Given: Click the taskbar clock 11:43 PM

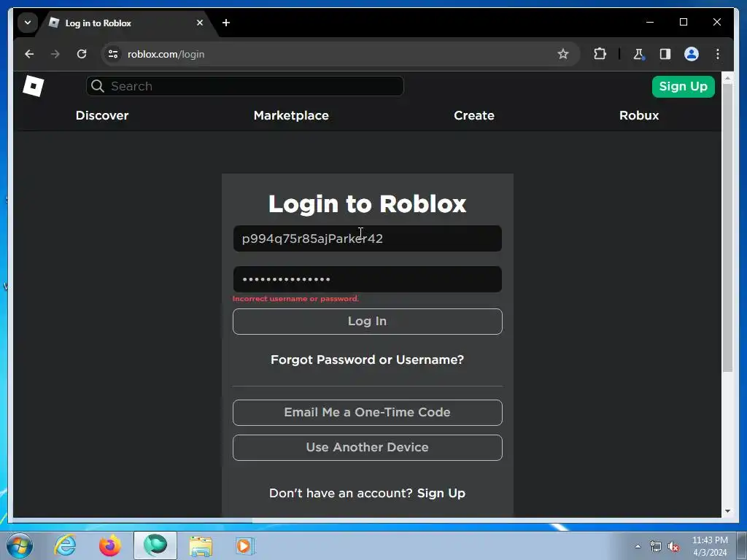Looking at the screenshot, I should (710, 546).
